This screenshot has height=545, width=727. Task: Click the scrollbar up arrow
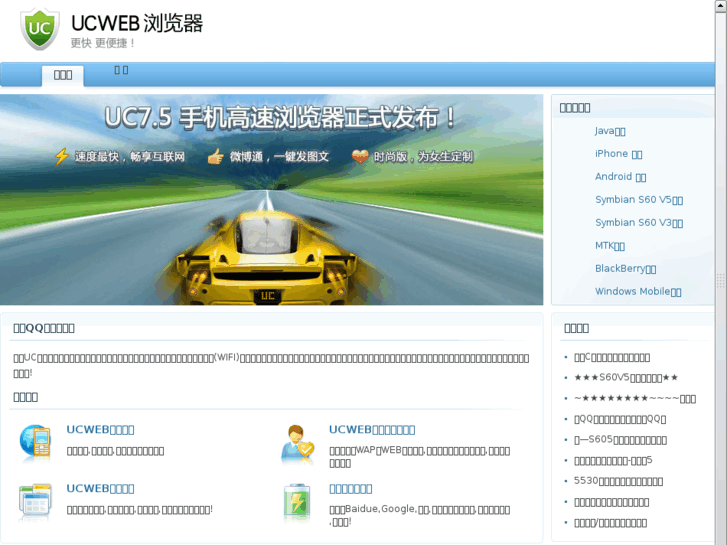coord(720,6)
